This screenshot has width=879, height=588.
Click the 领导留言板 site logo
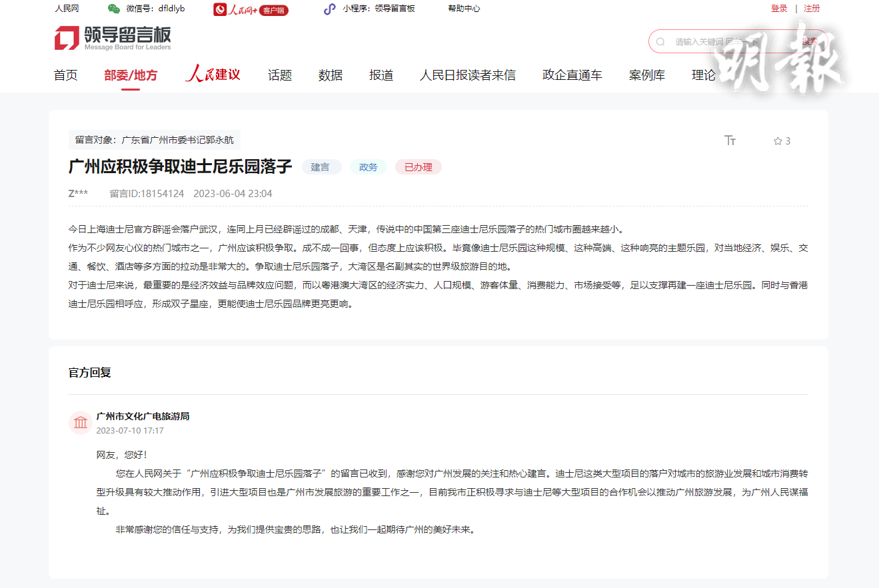coord(113,39)
